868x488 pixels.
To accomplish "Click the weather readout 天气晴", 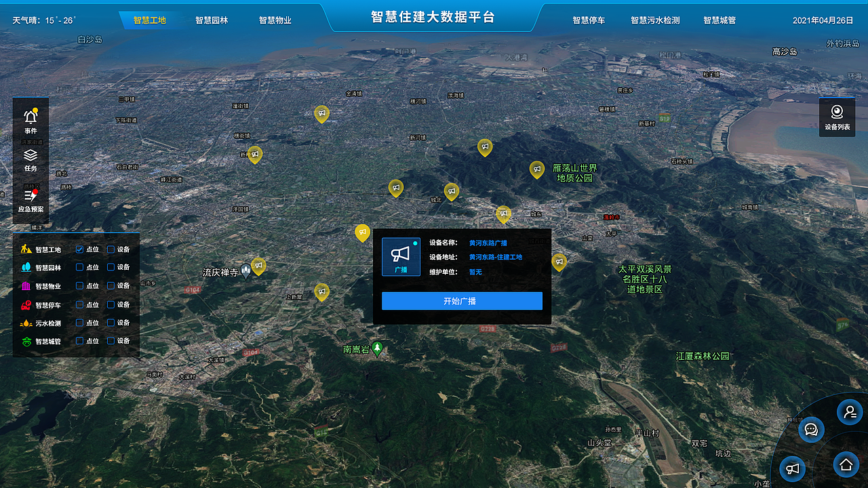I will tap(44, 20).
